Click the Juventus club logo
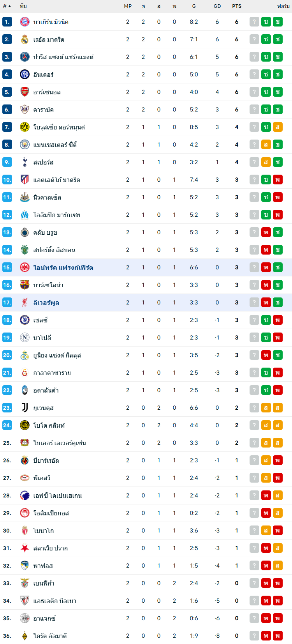 tap(25, 408)
